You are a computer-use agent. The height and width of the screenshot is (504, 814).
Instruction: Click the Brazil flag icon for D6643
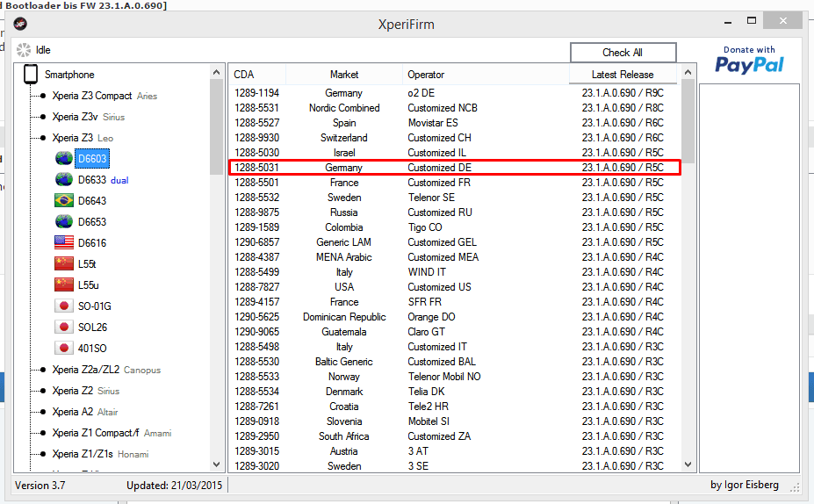64,200
